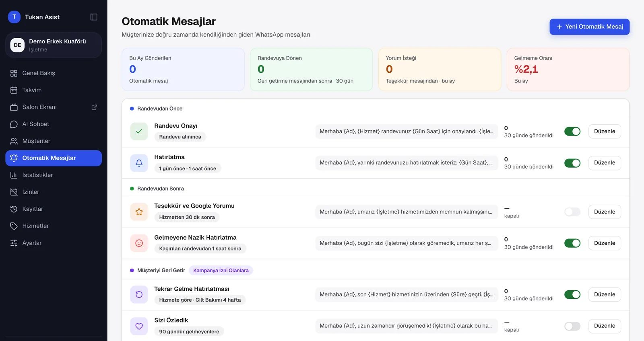Click the heart icon for Sizi Özledik

[x=139, y=326]
